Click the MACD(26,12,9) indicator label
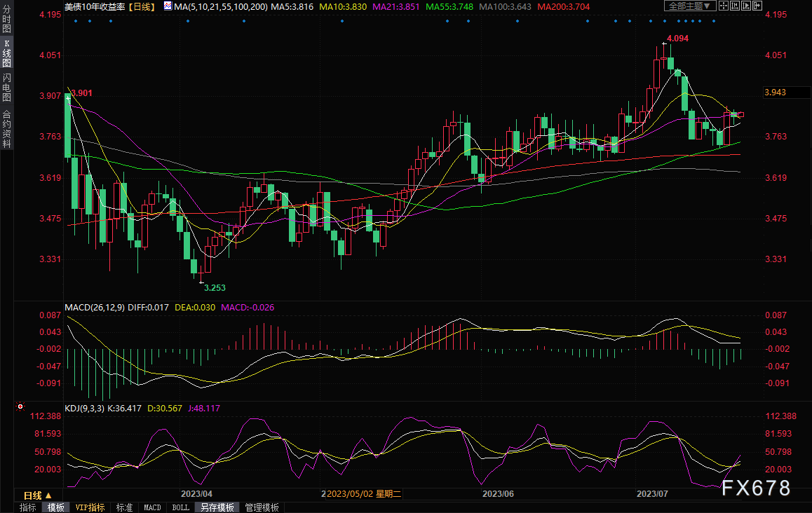812x513 pixels. (95, 308)
